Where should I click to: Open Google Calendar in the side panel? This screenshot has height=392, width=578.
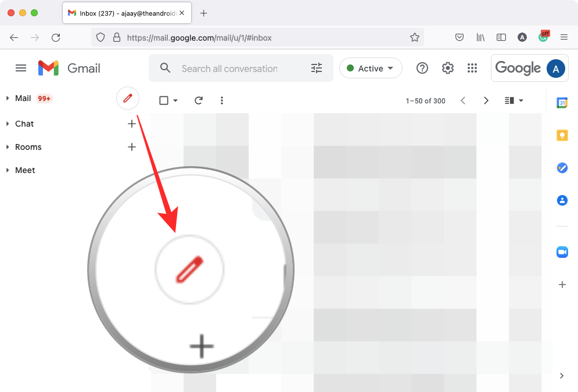(x=562, y=102)
